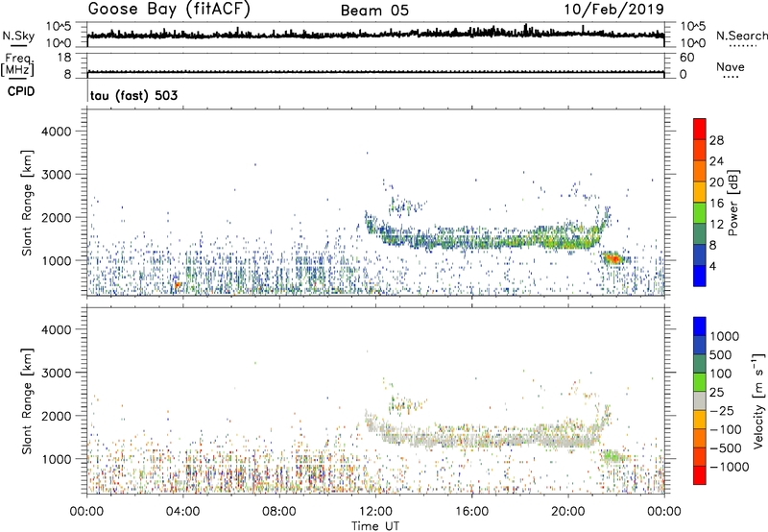The image size is (768, 532).
Task: Click the 'Freq. [MHz]' axis label
Action: point(17,65)
